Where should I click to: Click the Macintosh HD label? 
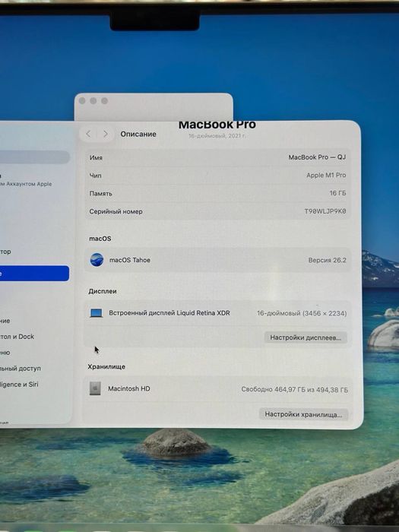(x=129, y=388)
